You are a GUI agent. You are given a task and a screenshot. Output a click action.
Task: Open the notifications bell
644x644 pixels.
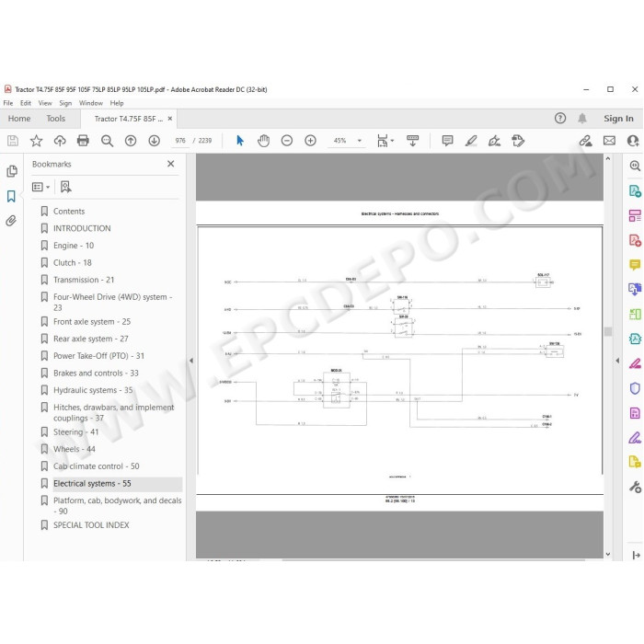click(x=582, y=119)
